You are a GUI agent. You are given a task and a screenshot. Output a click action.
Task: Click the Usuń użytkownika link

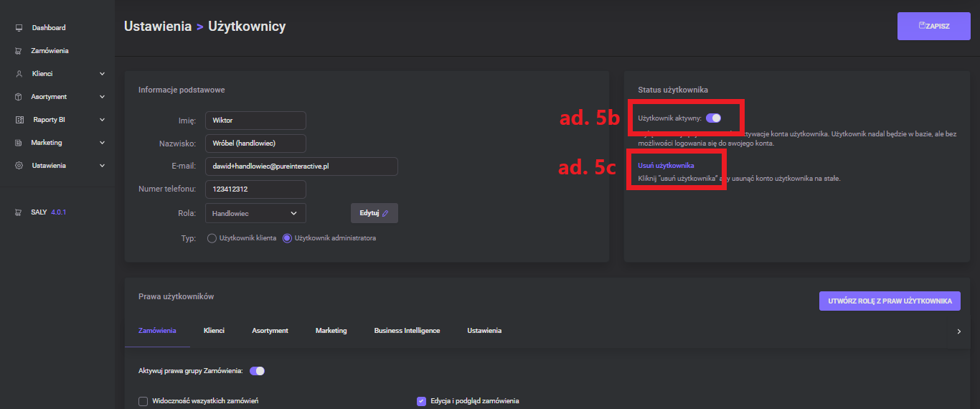(x=666, y=166)
